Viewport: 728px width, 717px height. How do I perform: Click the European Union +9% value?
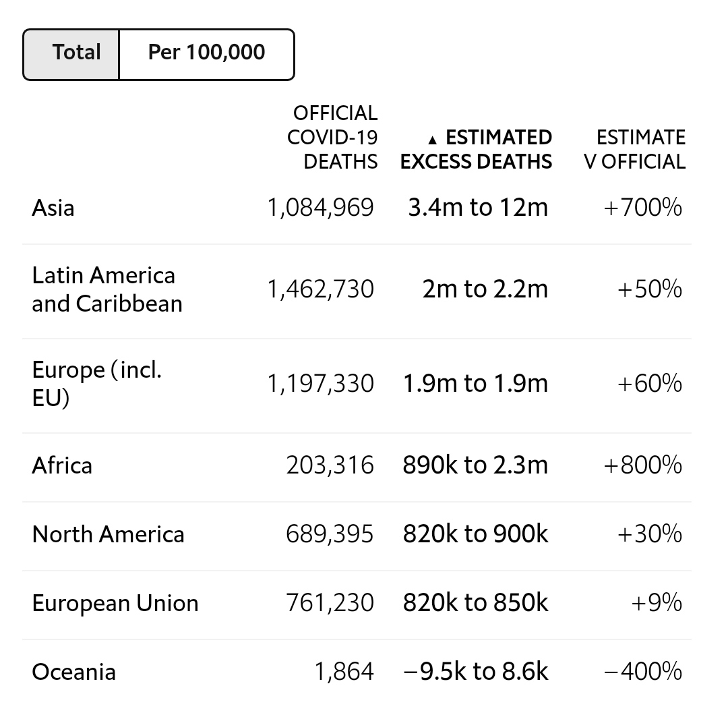click(656, 603)
